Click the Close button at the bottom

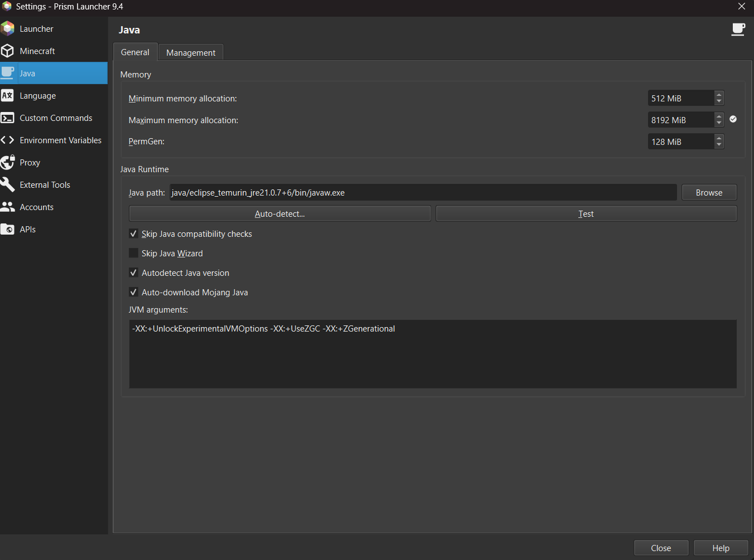661,548
